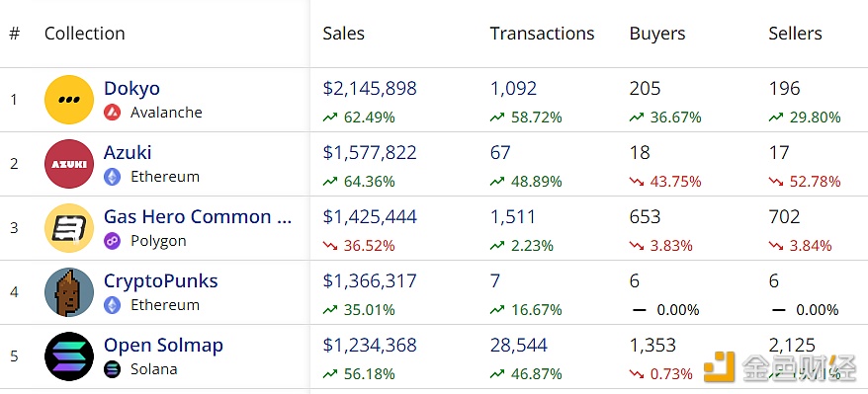Click the Ethereum chain icon under CryptoPunks
Screen dimensions: 868x394
(112, 305)
